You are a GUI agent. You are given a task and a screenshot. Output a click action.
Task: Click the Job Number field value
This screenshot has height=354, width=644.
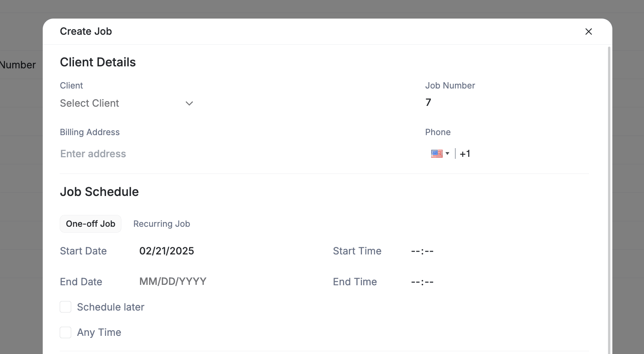[428, 103]
